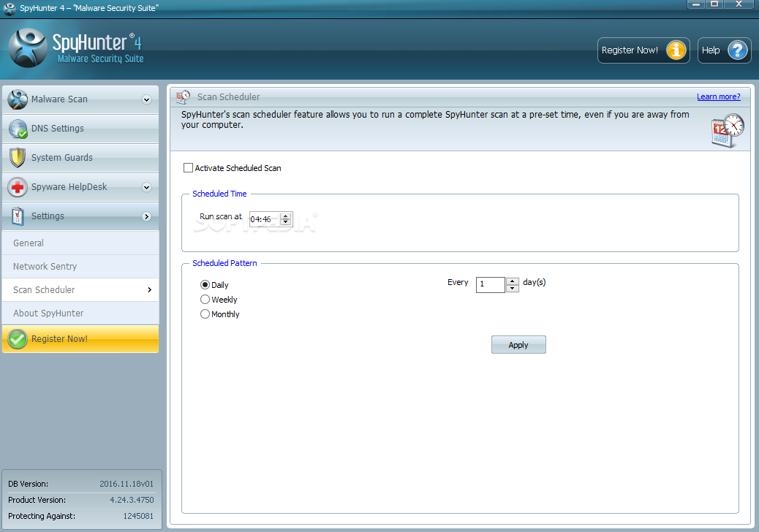
Task: Click the Scheduled Pattern group label
Action: pyautogui.click(x=224, y=263)
